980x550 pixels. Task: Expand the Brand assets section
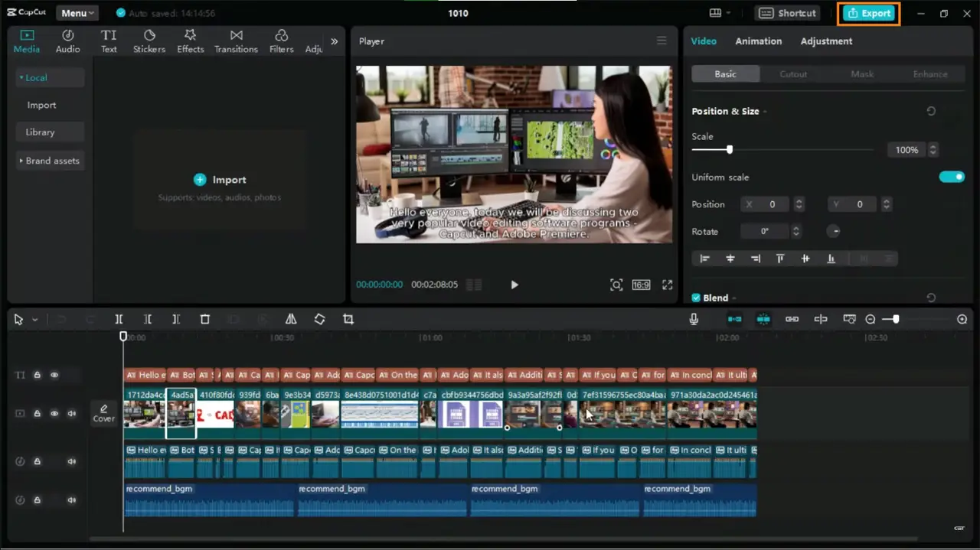pos(50,161)
